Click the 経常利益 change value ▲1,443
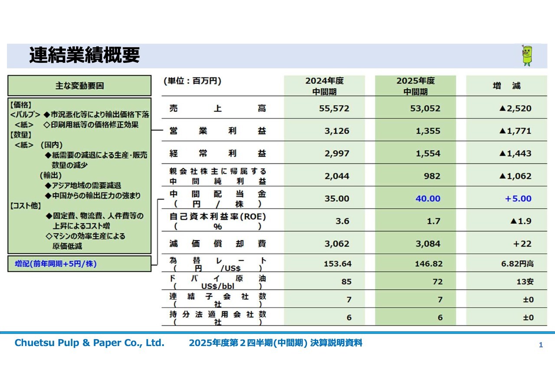Viewport: 555px width, 392px height. [x=515, y=154]
